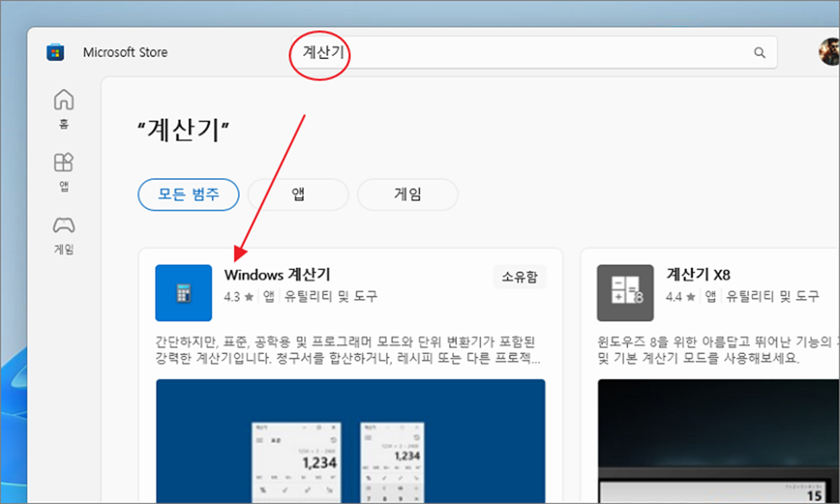
Task: Click 계산기 X8 screenshot preview
Action: coord(718,442)
